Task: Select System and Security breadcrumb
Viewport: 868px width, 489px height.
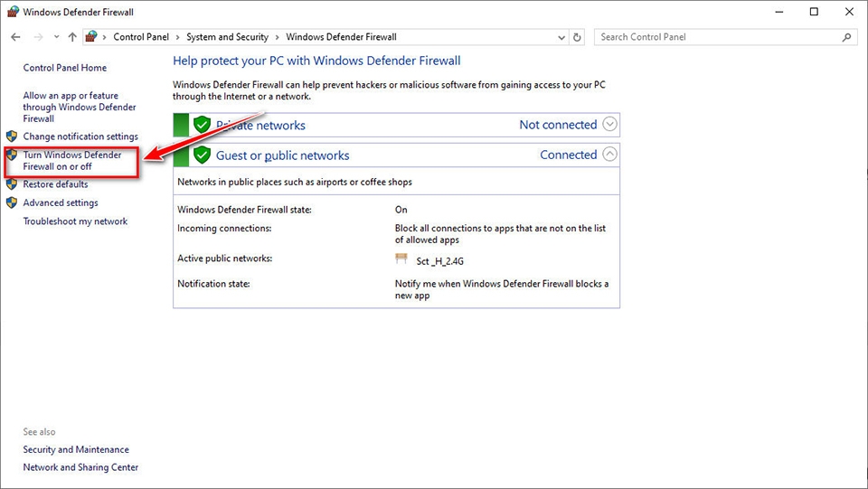Action: (227, 37)
